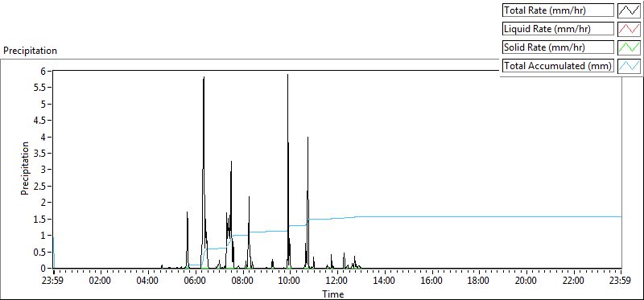Click the starting 23:59 time axis label
Viewport: 644px width, 300px height.
point(53,282)
